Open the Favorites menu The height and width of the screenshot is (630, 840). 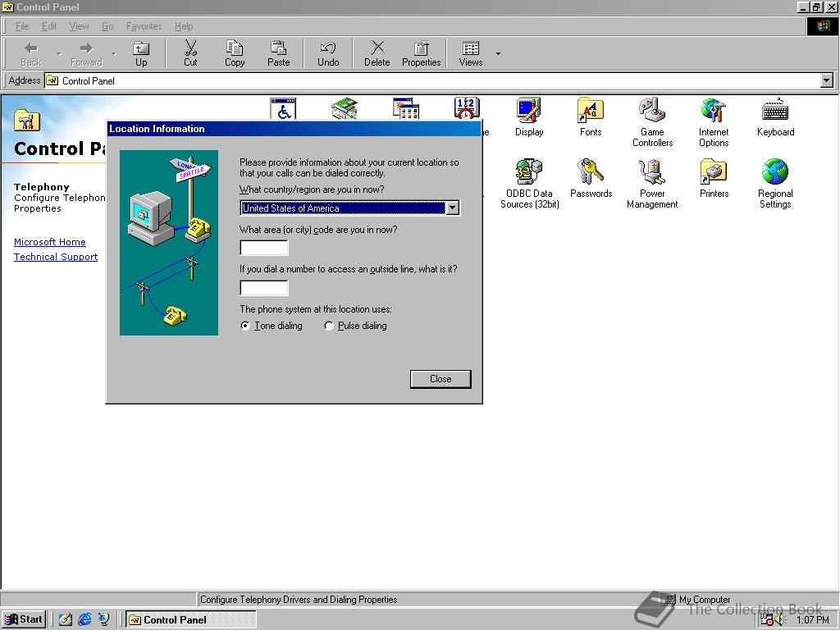point(144,26)
